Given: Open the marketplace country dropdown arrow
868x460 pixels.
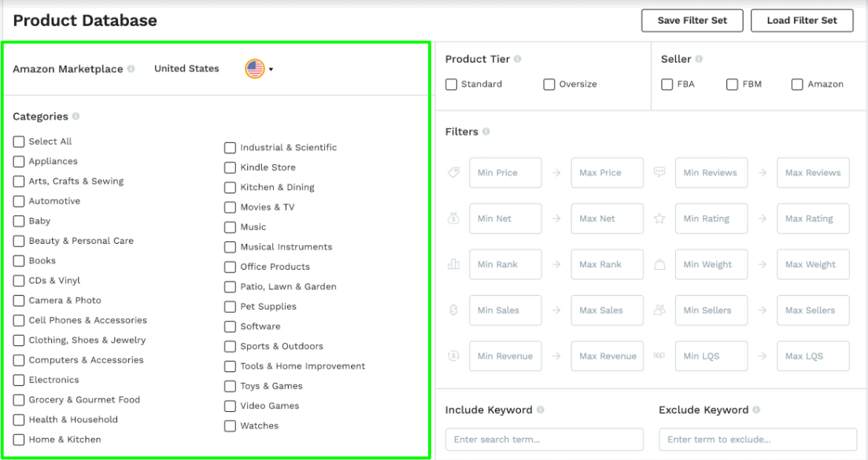Looking at the screenshot, I should (x=271, y=70).
